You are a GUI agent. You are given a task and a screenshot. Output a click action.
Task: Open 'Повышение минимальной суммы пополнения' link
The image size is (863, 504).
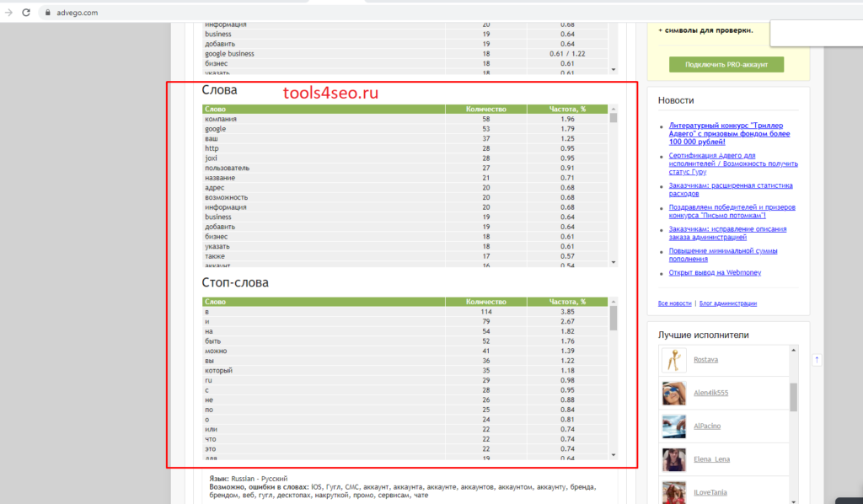(x=722, y=255)
